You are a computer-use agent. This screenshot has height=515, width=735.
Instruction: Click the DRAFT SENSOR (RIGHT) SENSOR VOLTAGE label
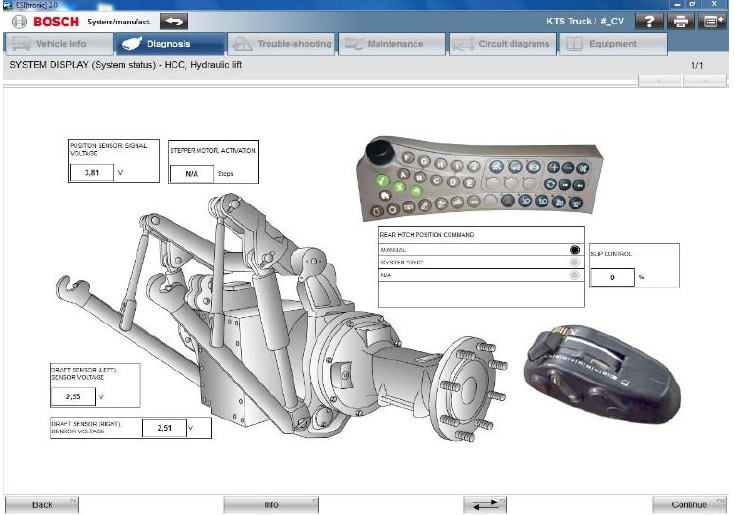tap(87, 427)
